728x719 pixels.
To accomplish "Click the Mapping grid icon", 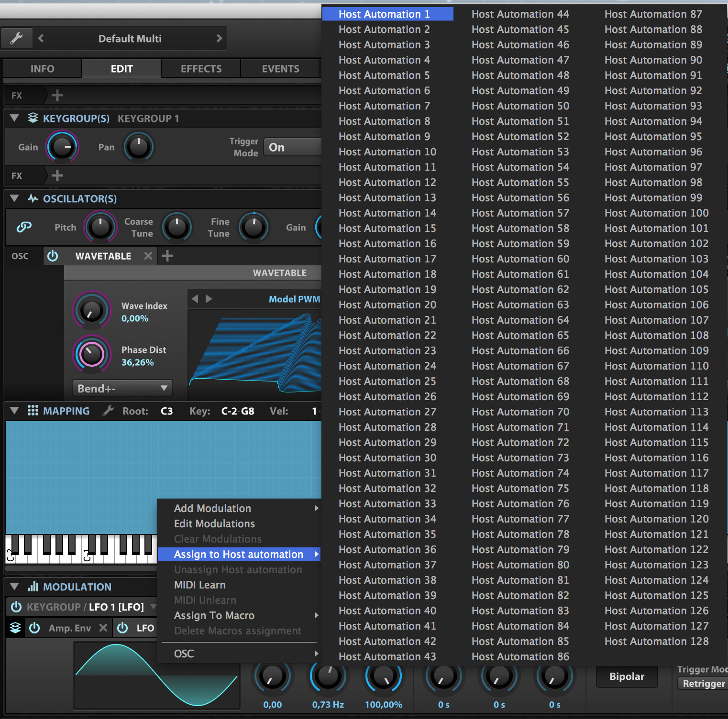I will (x=33, y=411).
